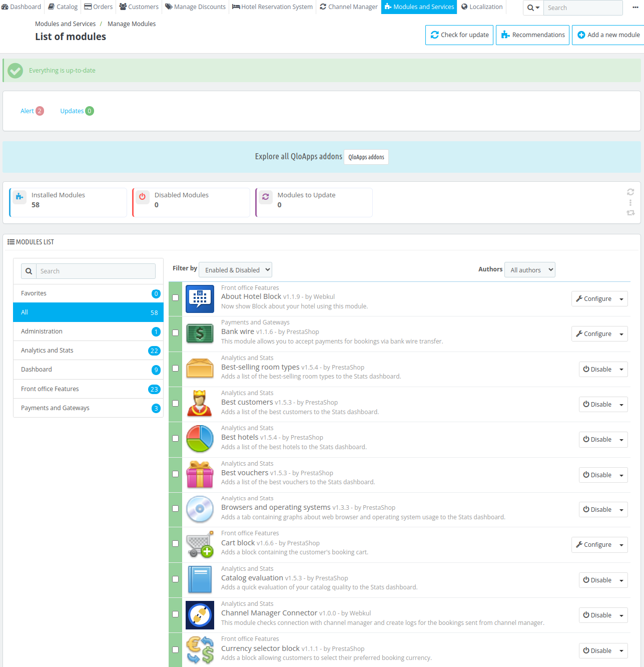This screenshot has height=667, width=644.
Task: Click the Bank wire money icon
Action: tap(200, 333)
